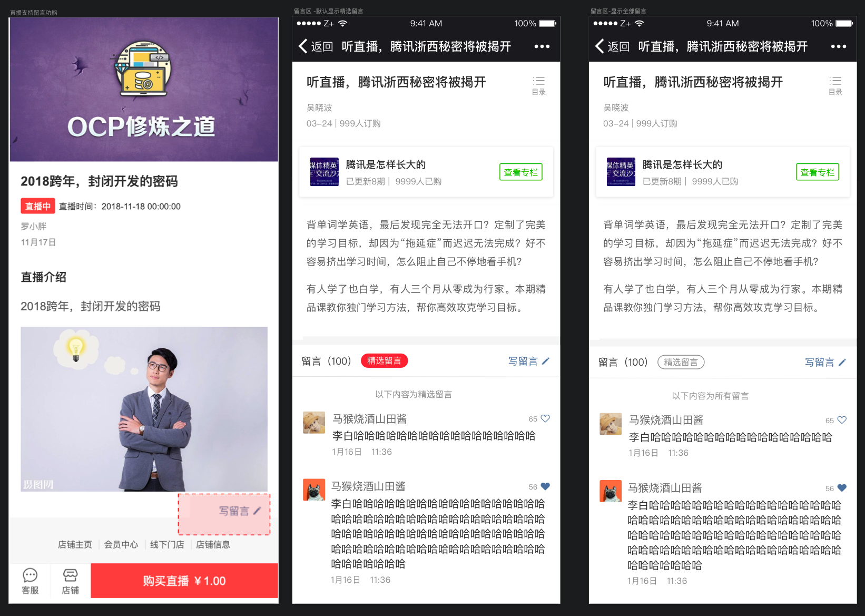Expand 目录 contents in 显示全部留言 screen
The image size is (865, 616).
835,84
